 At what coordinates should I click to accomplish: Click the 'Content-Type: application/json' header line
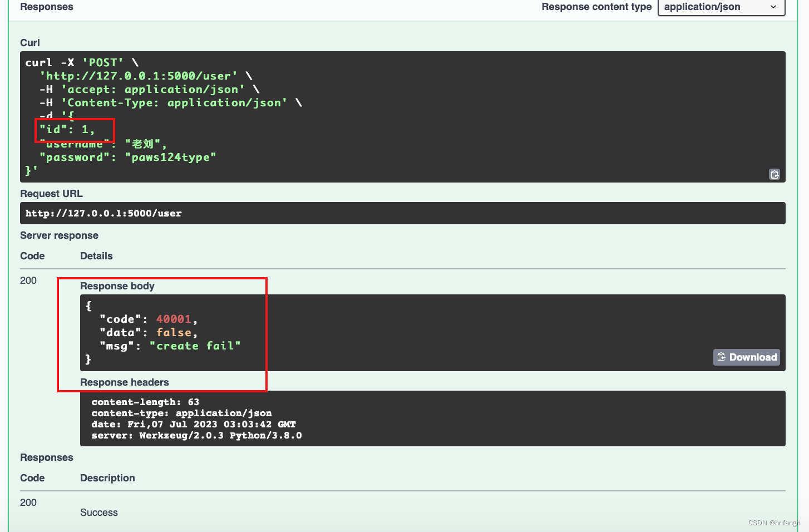(x=171, y=102)
